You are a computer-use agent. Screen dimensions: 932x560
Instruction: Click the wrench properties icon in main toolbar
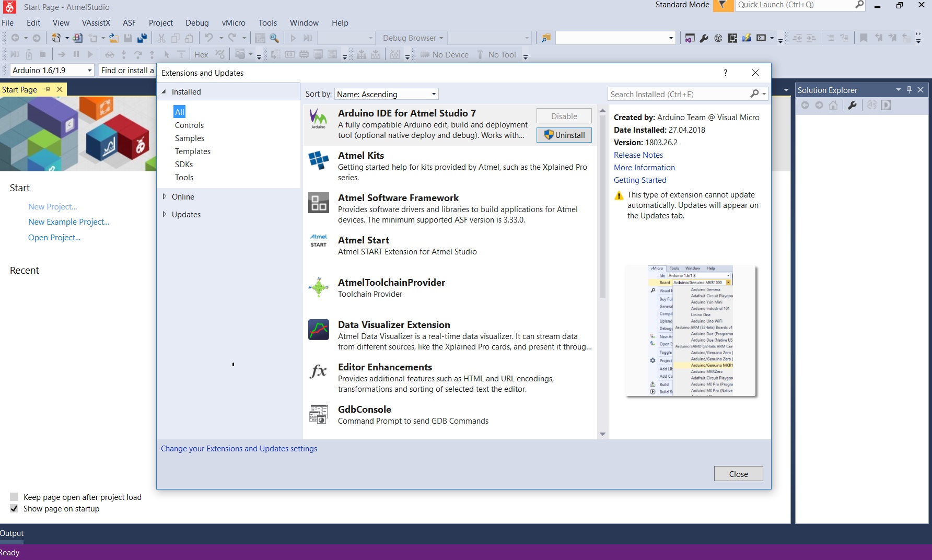[704, 38]
